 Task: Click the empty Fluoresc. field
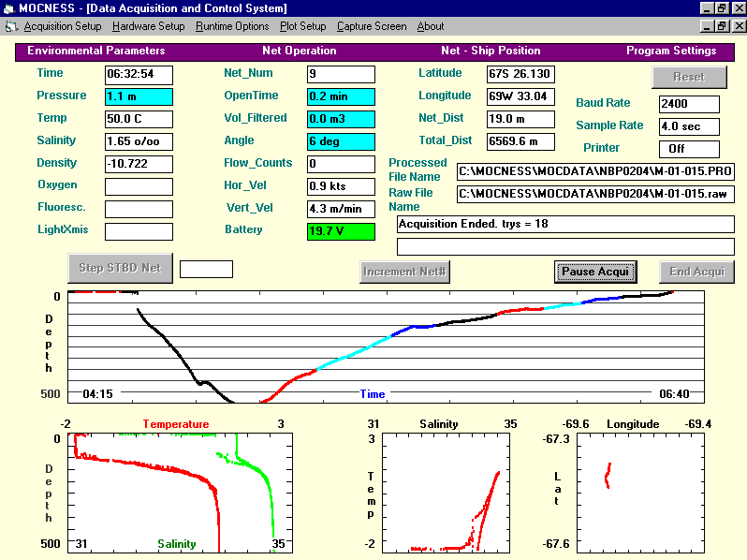point(139,209)
